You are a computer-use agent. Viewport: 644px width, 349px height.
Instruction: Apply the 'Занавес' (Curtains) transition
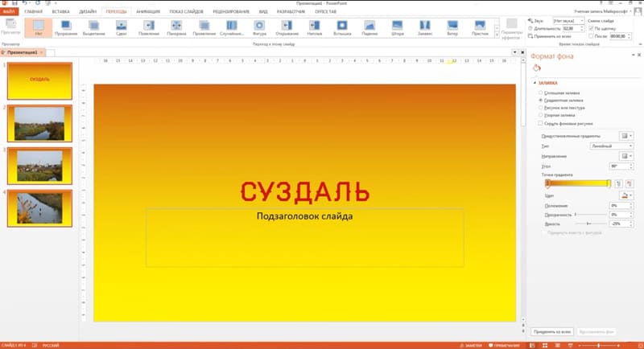pos(425,27)
